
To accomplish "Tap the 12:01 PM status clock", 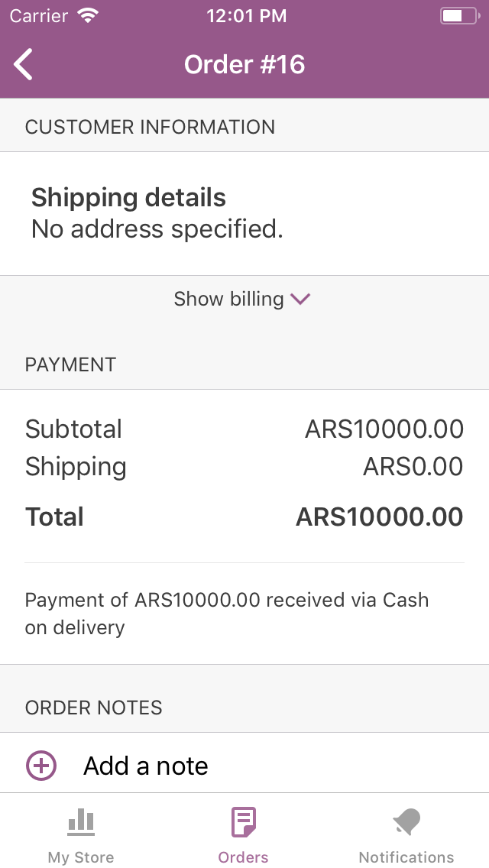I will pyautogui.click(x=247, y=15).
